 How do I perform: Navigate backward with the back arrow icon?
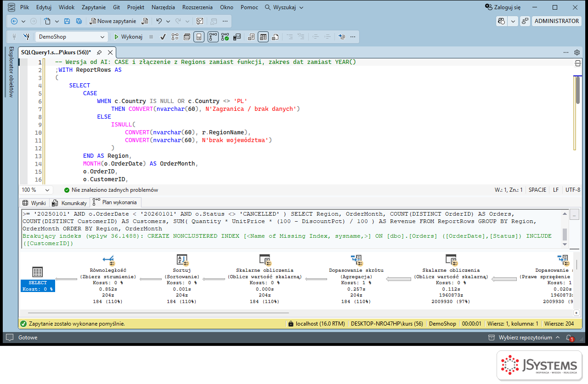(x=14, y=21)
